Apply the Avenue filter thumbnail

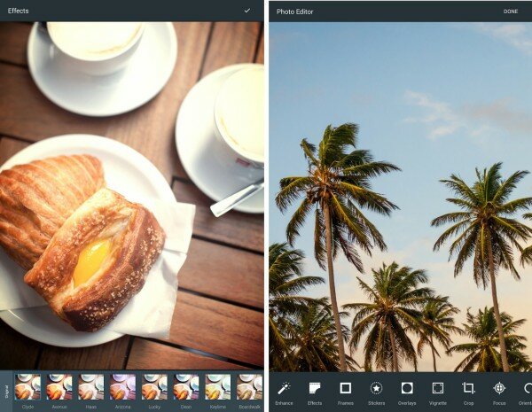59,386
